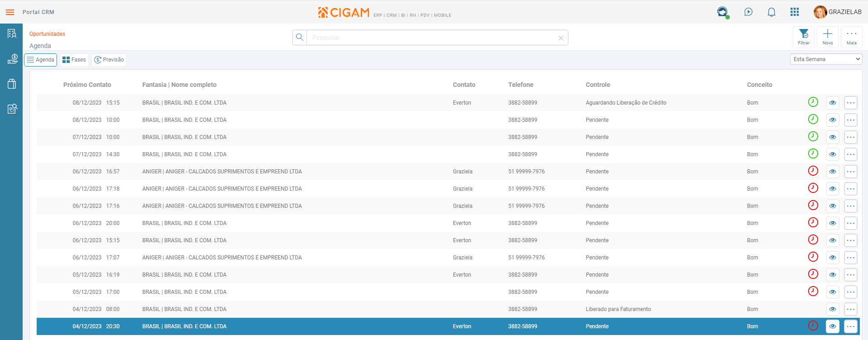The width and height of the screenshot is (868, 340).
Task: Switch to the Fases view tab
Action: click(74, 60)
